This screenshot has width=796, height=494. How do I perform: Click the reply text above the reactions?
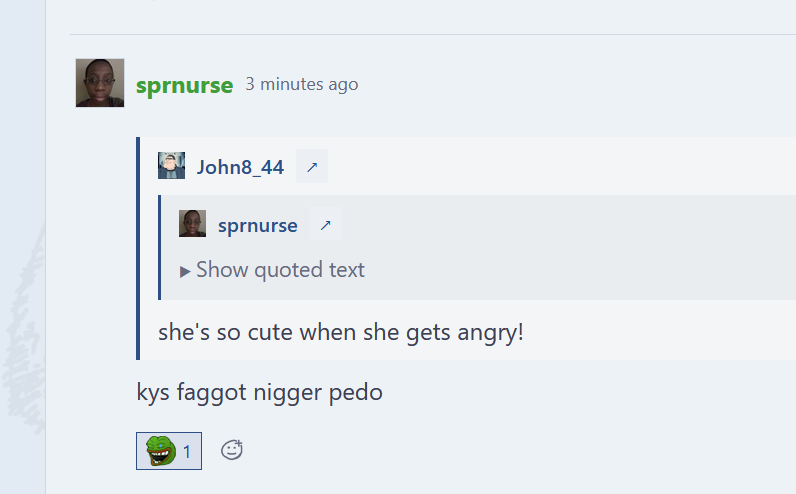tap(259, 392)
